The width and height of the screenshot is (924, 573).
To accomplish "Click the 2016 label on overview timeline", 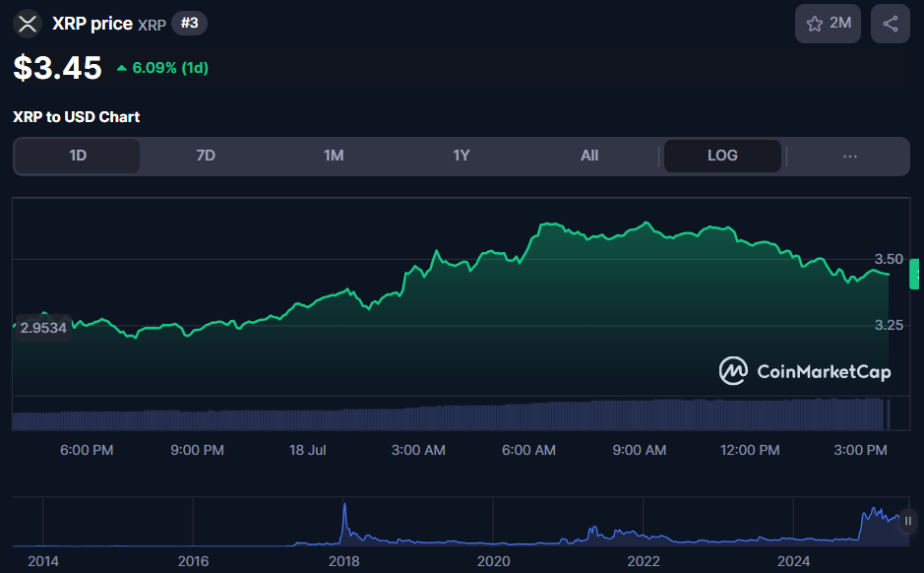I will pos(193,560).
